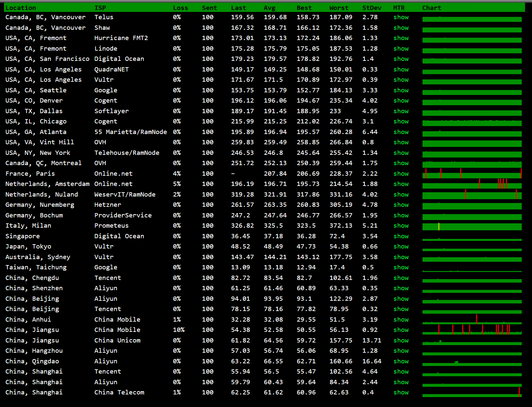Screen dimensions: 532x407
Task: Select '16.64' StDev value for Qingdao
Action: 372,361
